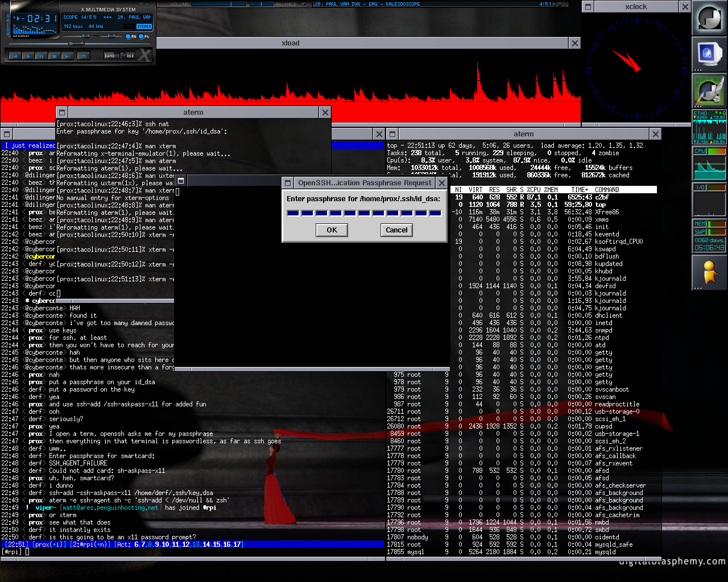The height and width of the screenshot is (582, 728).
Task: Click OK in the passphrase dialog
Action: (332, 230)
